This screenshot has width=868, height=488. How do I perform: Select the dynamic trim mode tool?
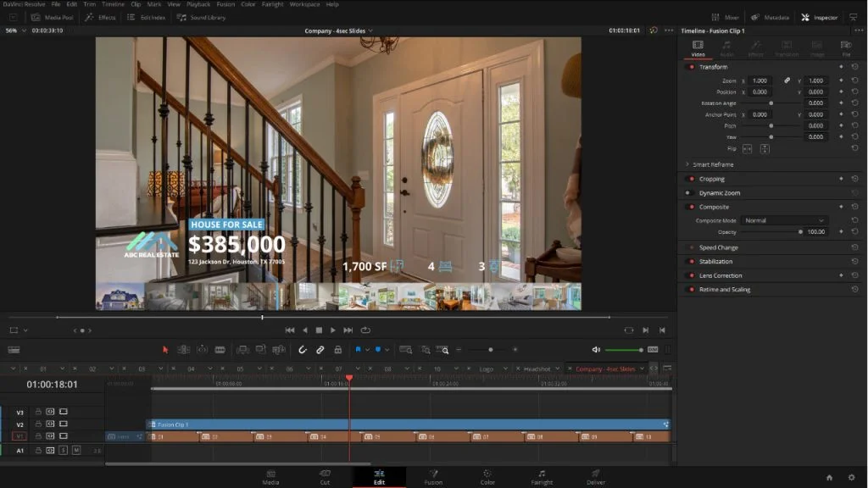click(x=202, y=350)
